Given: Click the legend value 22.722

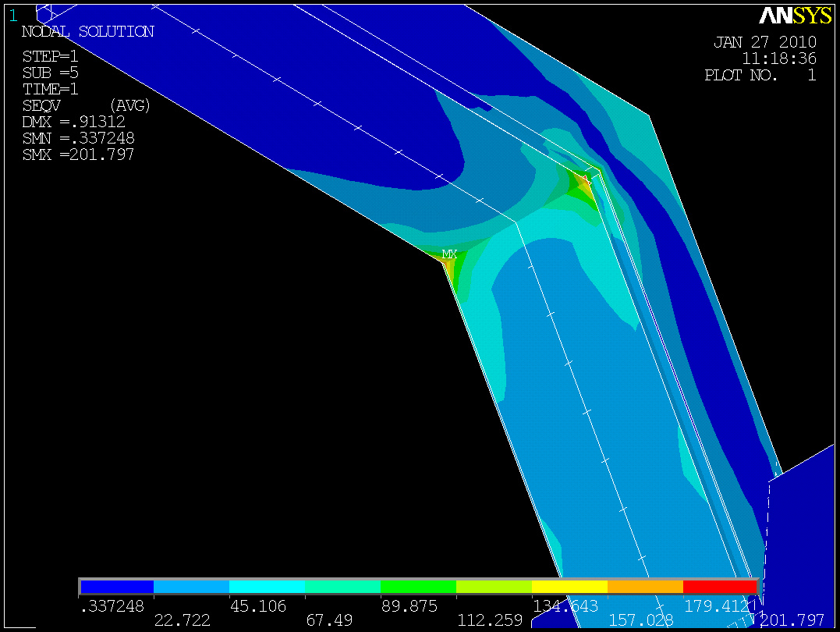Looking at the screenshot, I should (x=183, y=620).
